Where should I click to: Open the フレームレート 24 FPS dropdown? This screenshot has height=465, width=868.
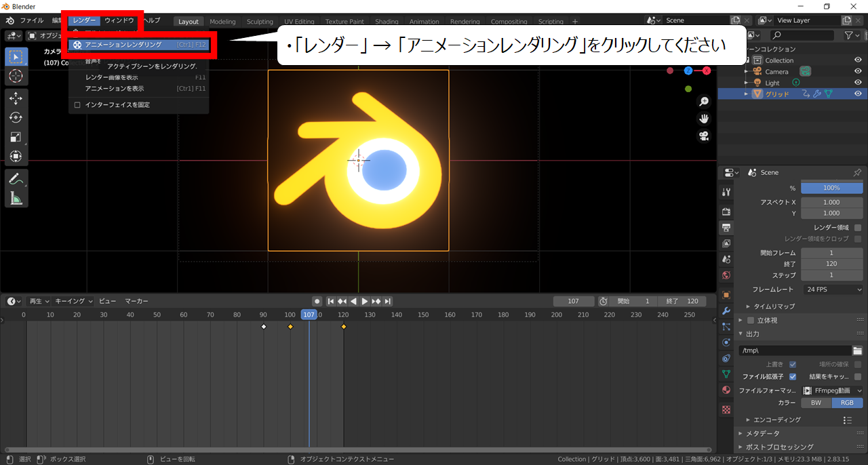coord(833,289)
